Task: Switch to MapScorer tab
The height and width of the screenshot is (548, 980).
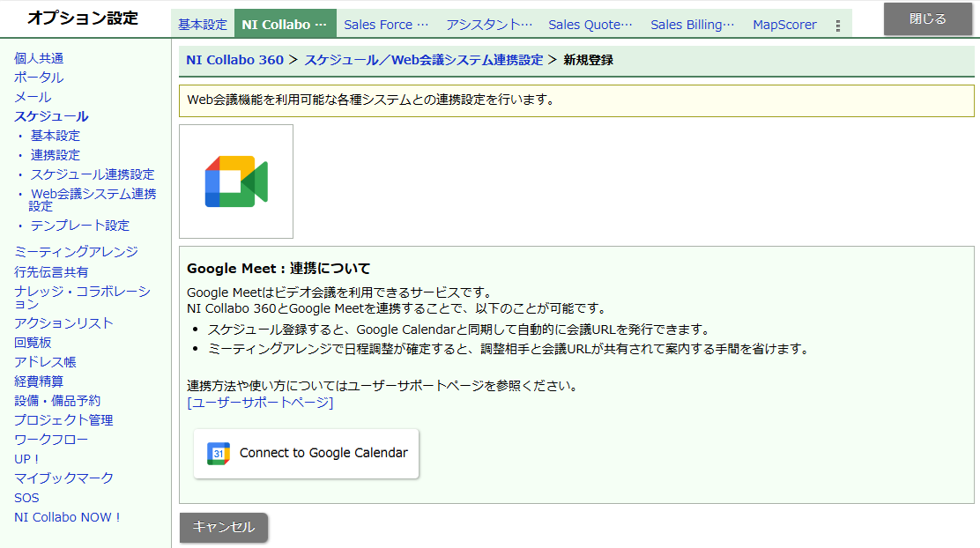Action: (784, 25)
